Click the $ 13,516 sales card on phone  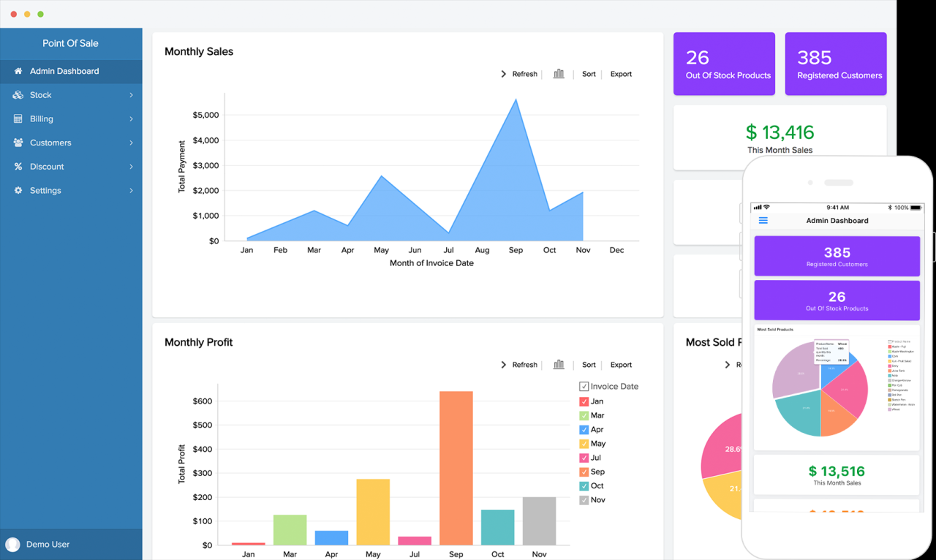click(x=837, y=474)
